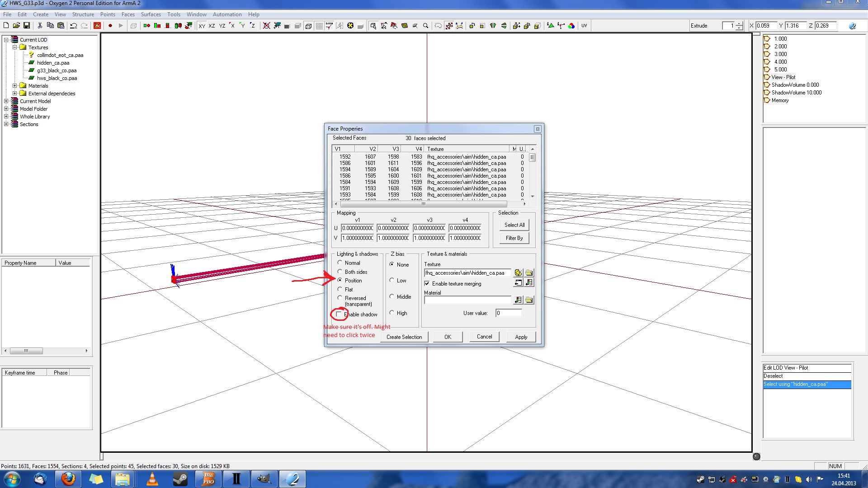Set Z bias to High
Viewport: 868px width, 488px height.
(392, 313)
